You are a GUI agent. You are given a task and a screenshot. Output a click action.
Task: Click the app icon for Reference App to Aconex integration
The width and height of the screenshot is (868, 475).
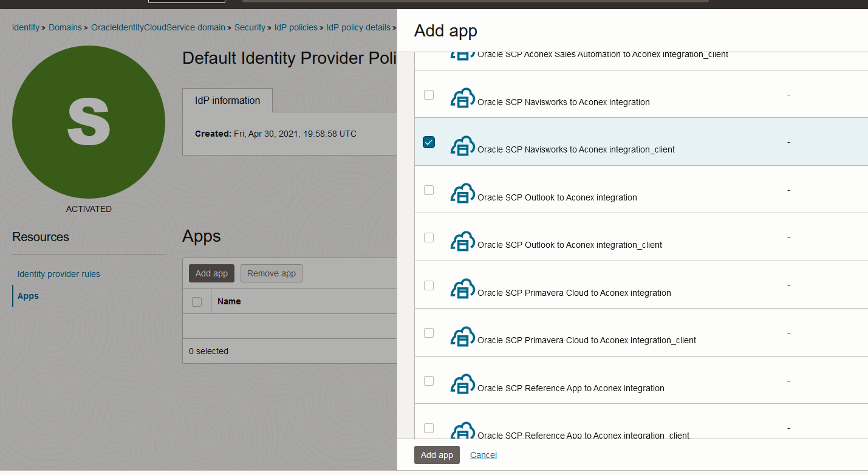click(x=462, y=384)
